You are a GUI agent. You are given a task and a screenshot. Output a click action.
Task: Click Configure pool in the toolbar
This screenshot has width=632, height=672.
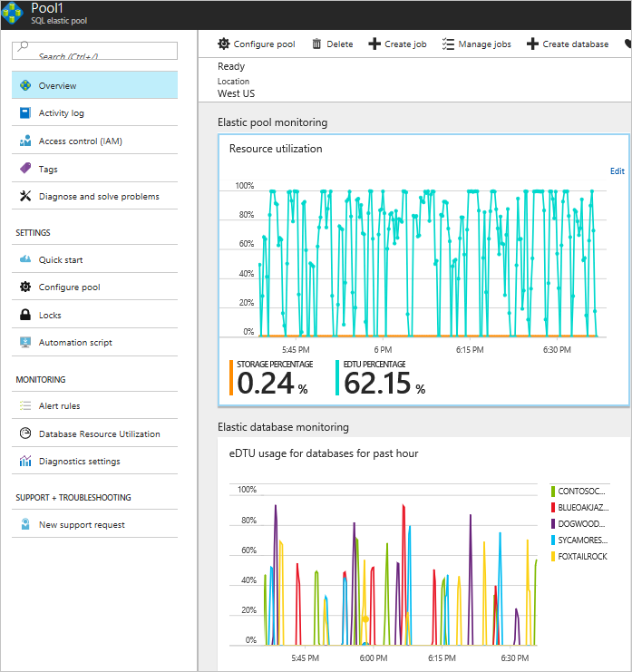point(257,44)
